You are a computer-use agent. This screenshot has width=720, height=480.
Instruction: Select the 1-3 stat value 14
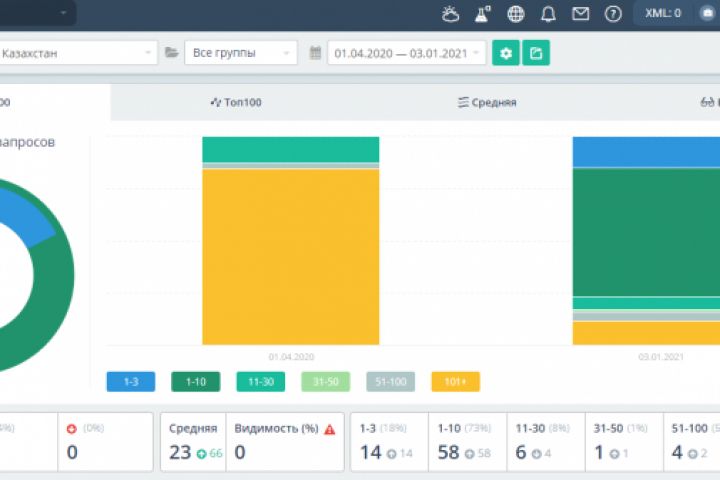(371, 452)
